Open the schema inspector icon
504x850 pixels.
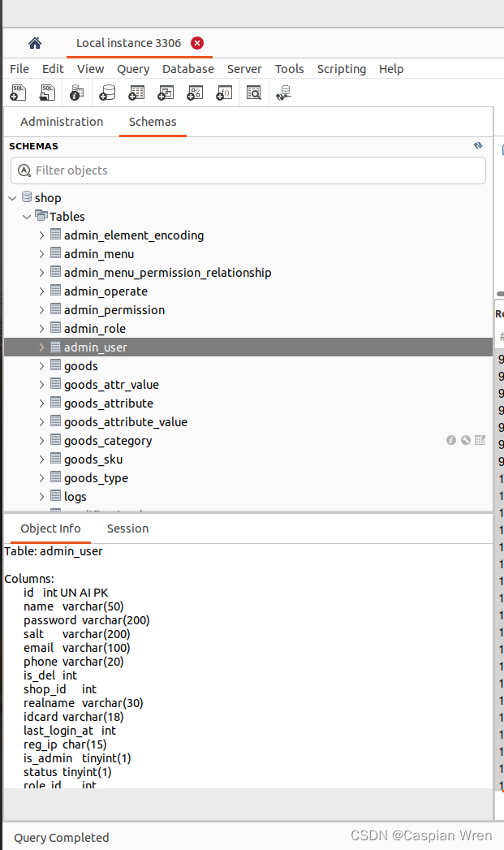(x=77, y=93)
